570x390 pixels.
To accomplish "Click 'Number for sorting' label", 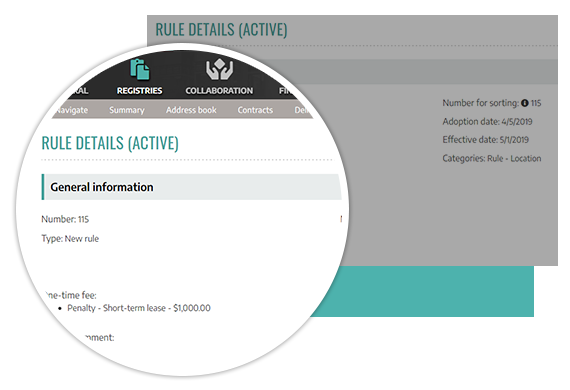I will tap(481, 103).
